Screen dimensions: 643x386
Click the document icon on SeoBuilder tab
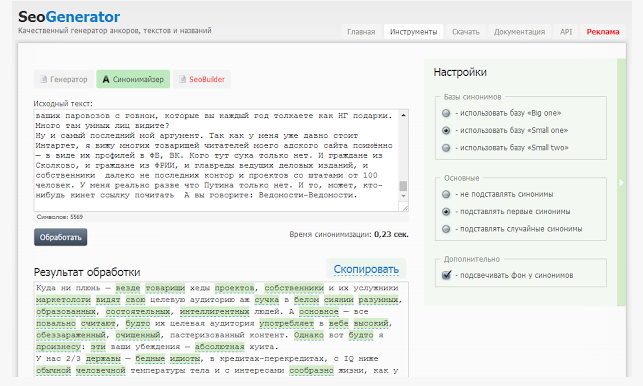pos(182,79)
